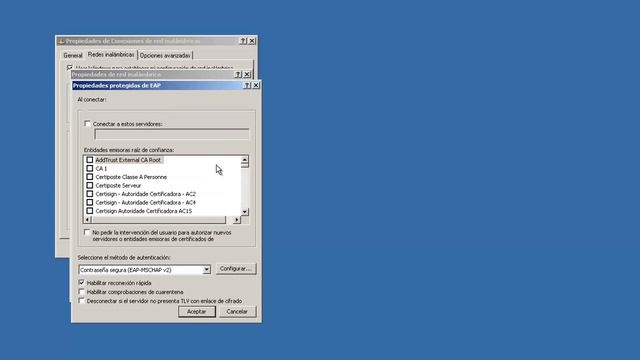The height and width of the screenshot is (360, 640).
Task: Check the CA 1 certificate box
Action: pos(90,169)
